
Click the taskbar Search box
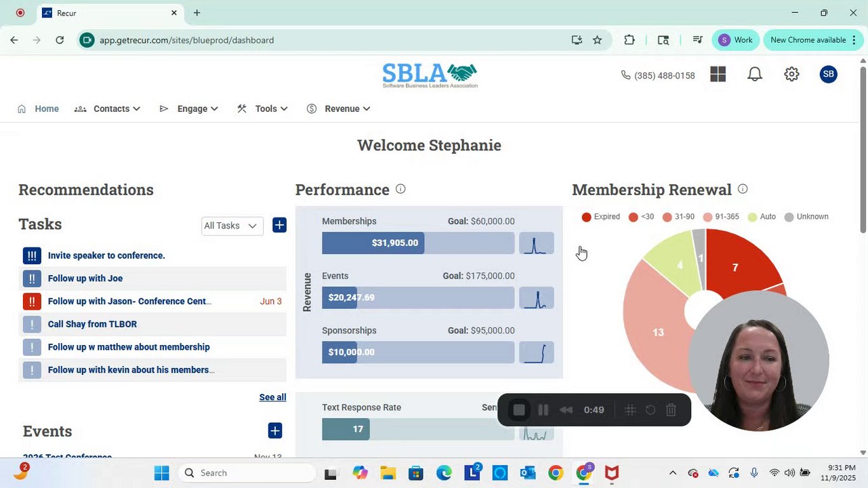point(247,473)
